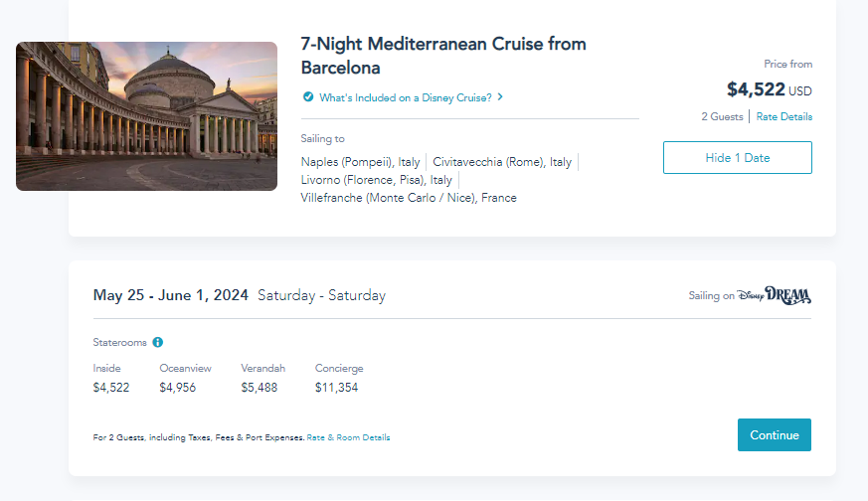Image resolution: width=868 pixels, height=501 pixels.
Task: Click Villefranche (Monte Carlo / Nice), France port
Action: [409, 198]
